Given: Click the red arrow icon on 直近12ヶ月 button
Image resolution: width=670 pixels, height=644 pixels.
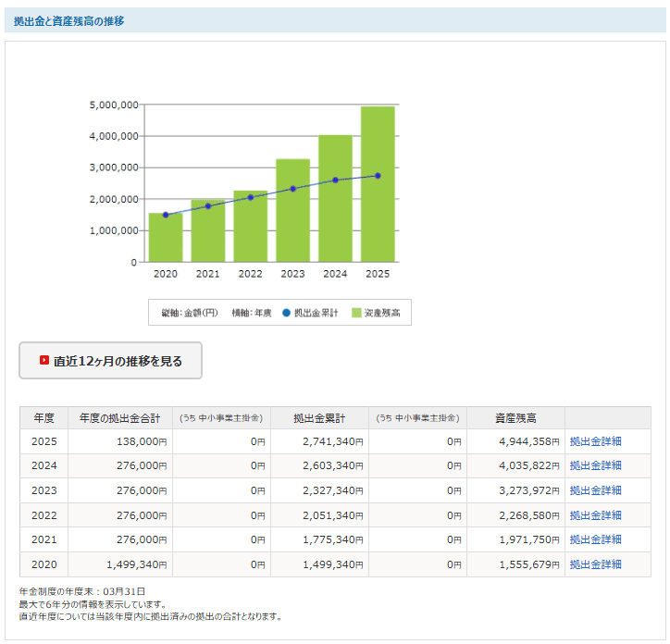Looking at the screenshot, I should tap(44, 361).
